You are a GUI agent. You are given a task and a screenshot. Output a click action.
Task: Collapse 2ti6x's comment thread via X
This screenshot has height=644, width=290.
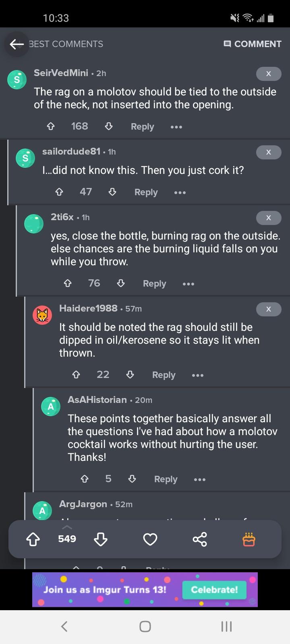(x=269, y=218)
